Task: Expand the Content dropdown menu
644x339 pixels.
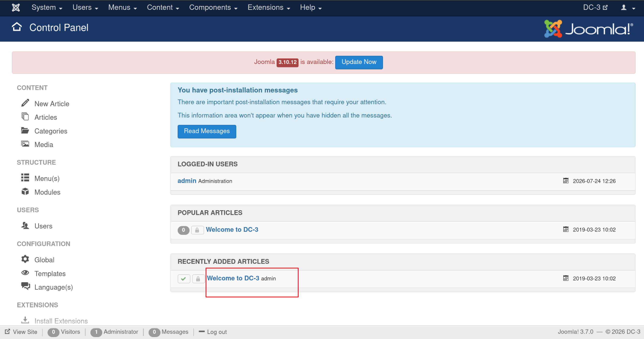Action: coord(163,8)
